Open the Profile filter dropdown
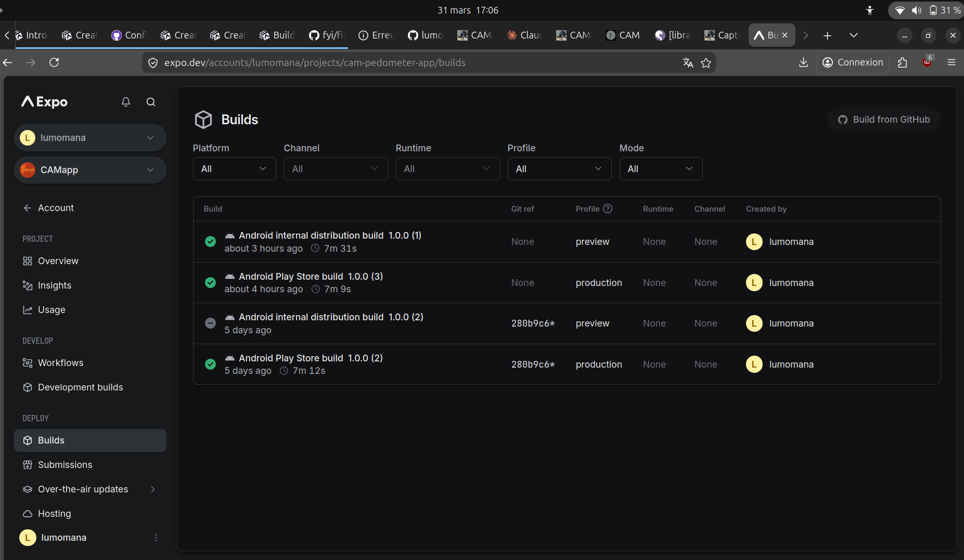This screenshot has width=964, height=560. pyautogui.click(x=559, y=169)
